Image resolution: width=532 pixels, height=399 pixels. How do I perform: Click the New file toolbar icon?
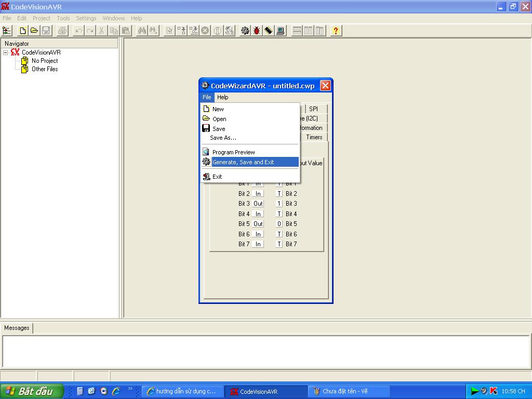[23, 31]
